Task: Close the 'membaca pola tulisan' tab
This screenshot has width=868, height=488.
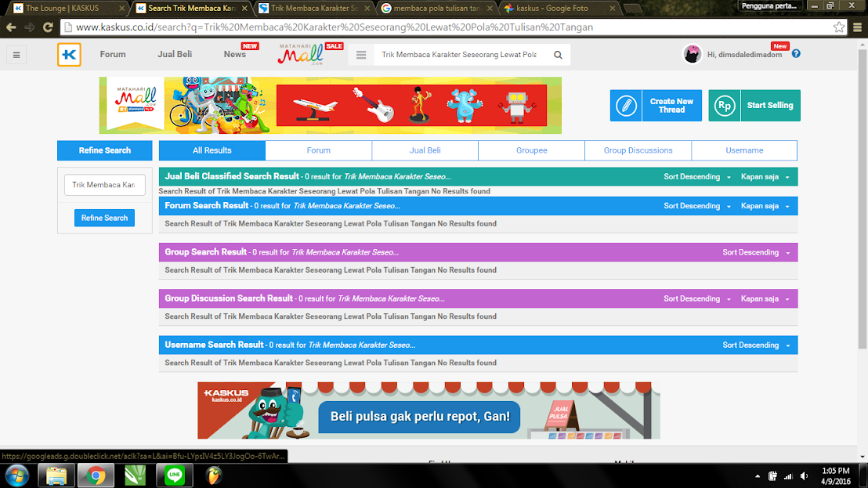Action: coord(490,9)
